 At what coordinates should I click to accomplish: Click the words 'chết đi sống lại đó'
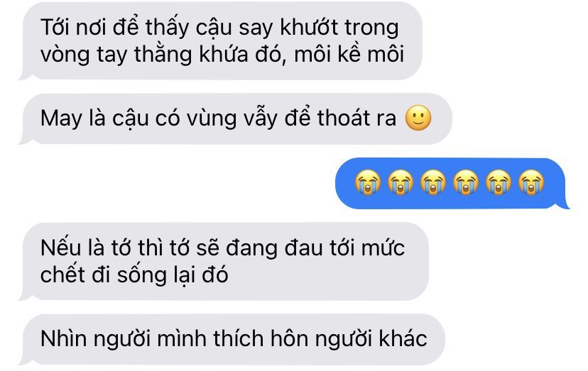tap(134, 275)
